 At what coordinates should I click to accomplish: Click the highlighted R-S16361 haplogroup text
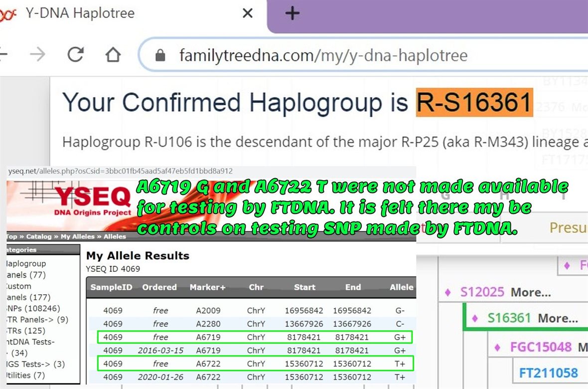pos(474,102)
